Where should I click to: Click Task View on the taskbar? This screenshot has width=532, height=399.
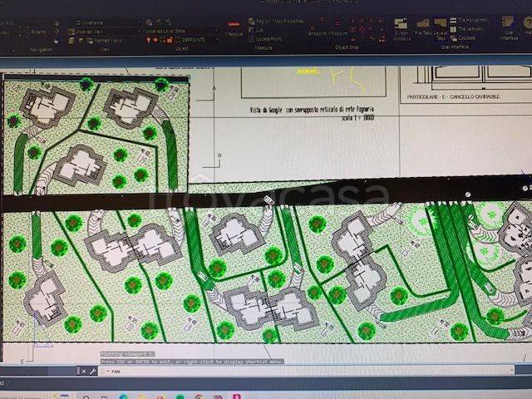click(104, 397)
